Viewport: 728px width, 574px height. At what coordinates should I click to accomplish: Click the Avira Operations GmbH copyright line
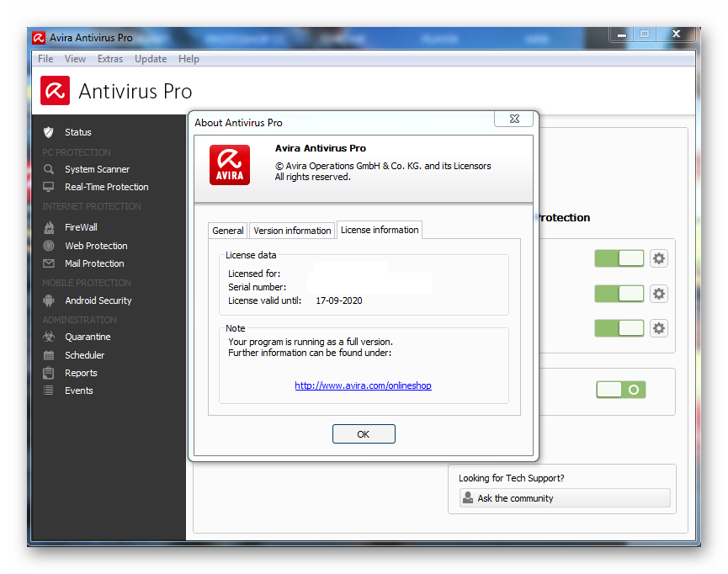click(383, 166)
